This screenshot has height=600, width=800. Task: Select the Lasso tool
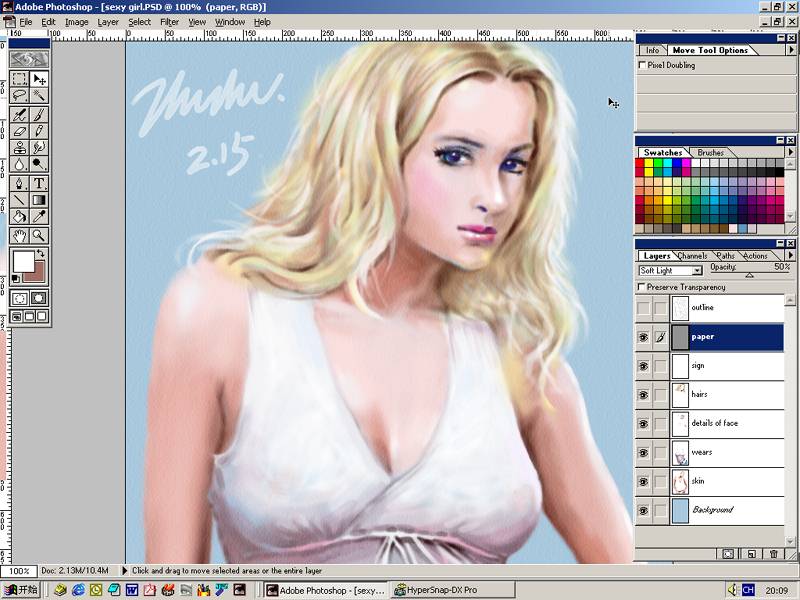(x=19, y=95)
